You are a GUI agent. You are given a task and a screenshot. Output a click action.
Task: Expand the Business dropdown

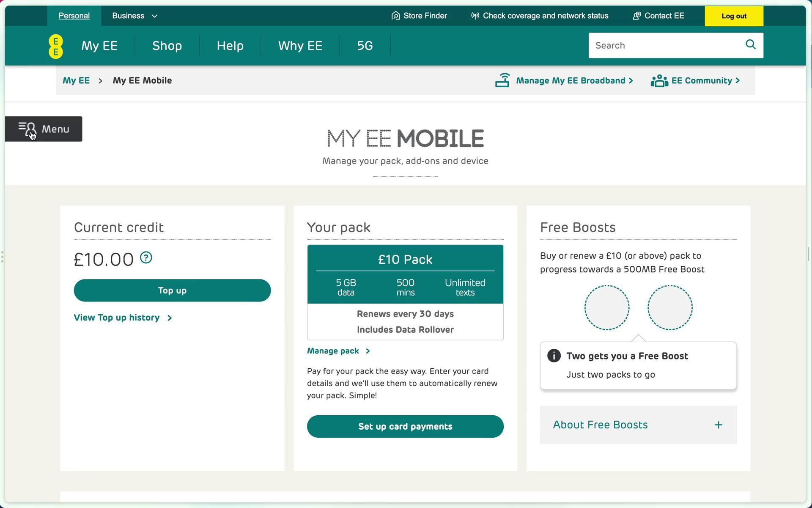(x=134, y=16)
